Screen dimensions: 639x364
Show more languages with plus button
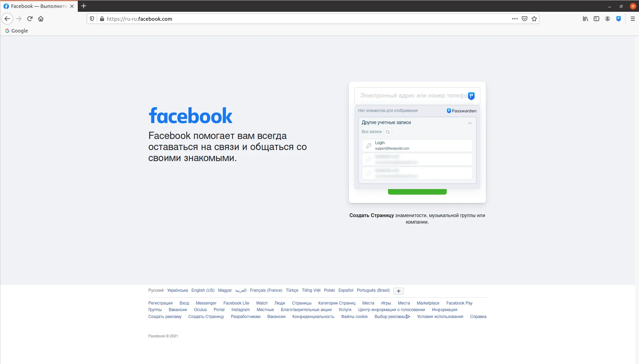pos(398,291)
